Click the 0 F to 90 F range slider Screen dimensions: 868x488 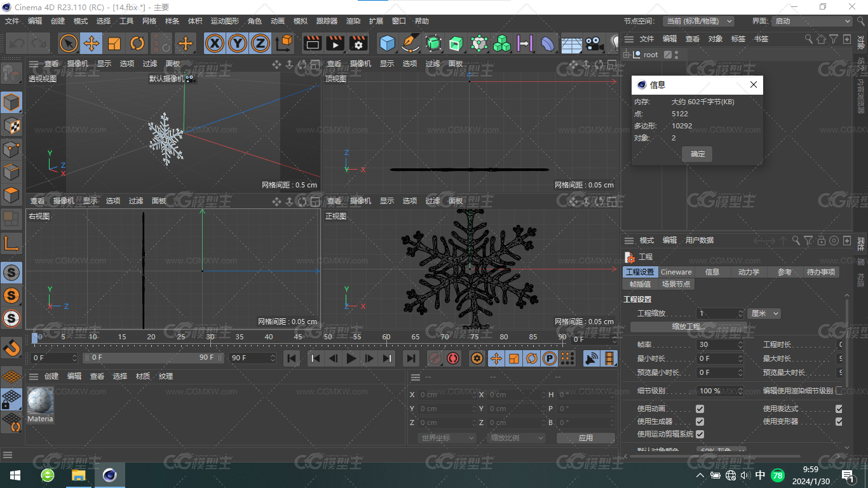point(153,358)
